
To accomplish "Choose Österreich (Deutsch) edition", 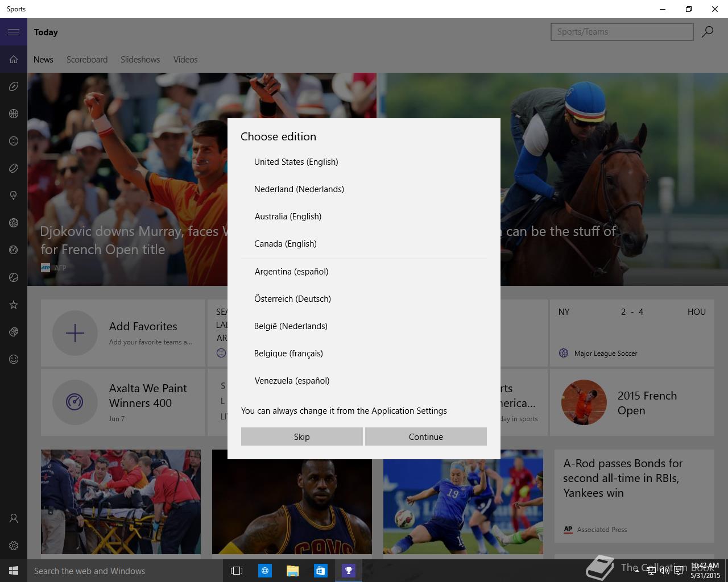I will 364,299.
